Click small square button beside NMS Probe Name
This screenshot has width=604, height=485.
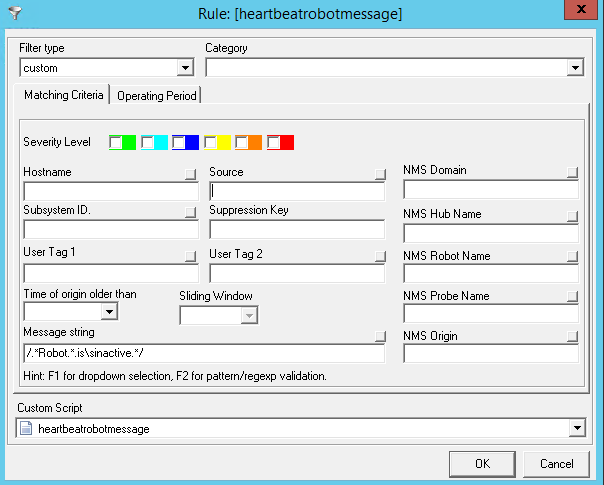click(572, 297)
